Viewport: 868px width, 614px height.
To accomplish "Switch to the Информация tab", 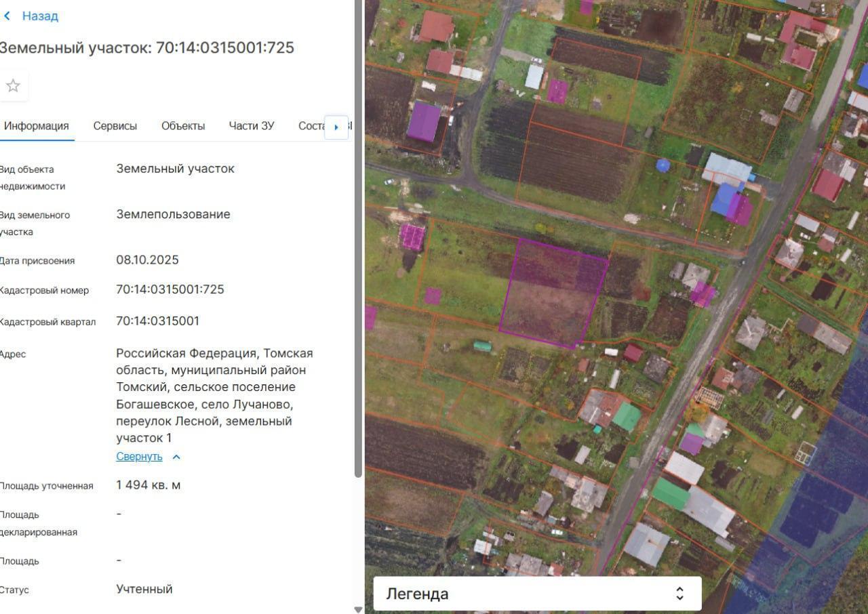I will 37,126.
